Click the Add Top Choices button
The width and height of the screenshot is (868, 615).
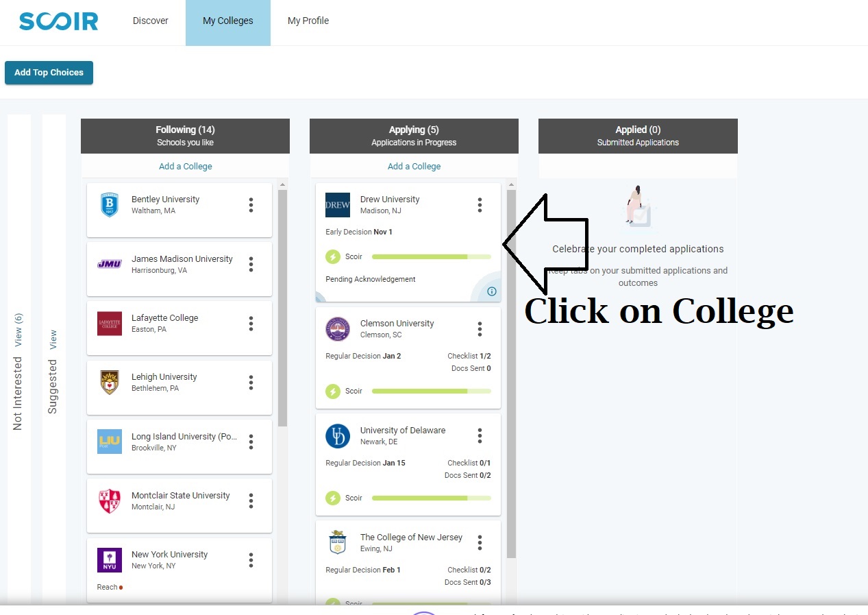click(x=49, y=73)
